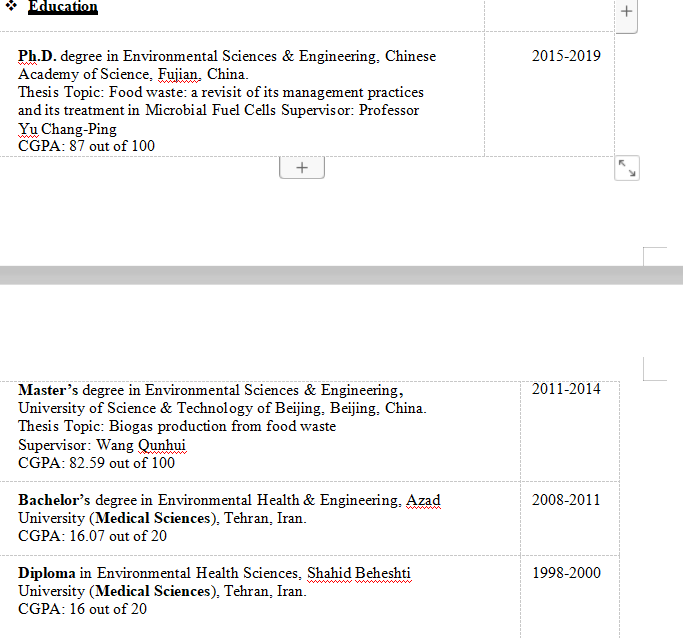
Task: Click the table resize handle with diagonal arrows
Action: tap(626, 168)
